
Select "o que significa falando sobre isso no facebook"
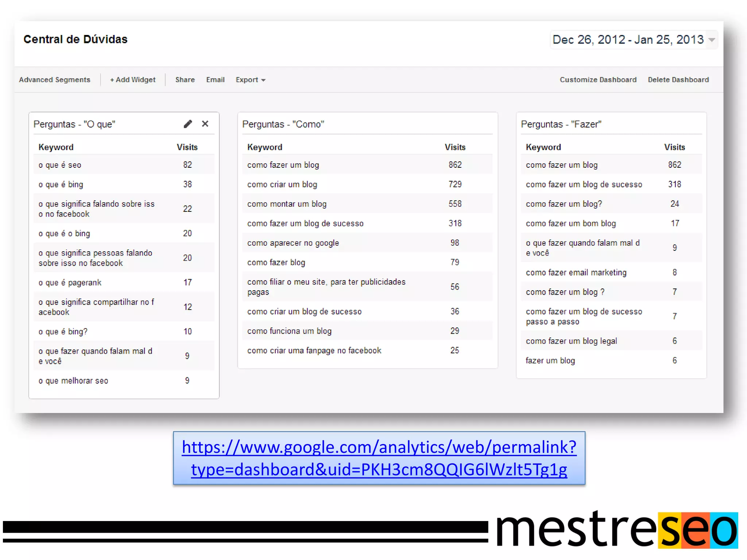(x=97, y=209)
